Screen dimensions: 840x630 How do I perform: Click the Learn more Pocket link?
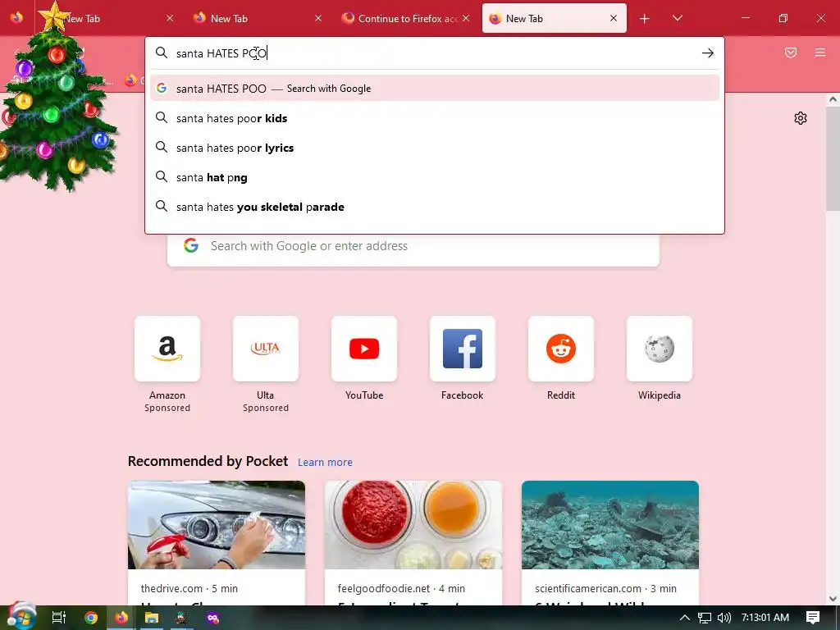(325, 462)
